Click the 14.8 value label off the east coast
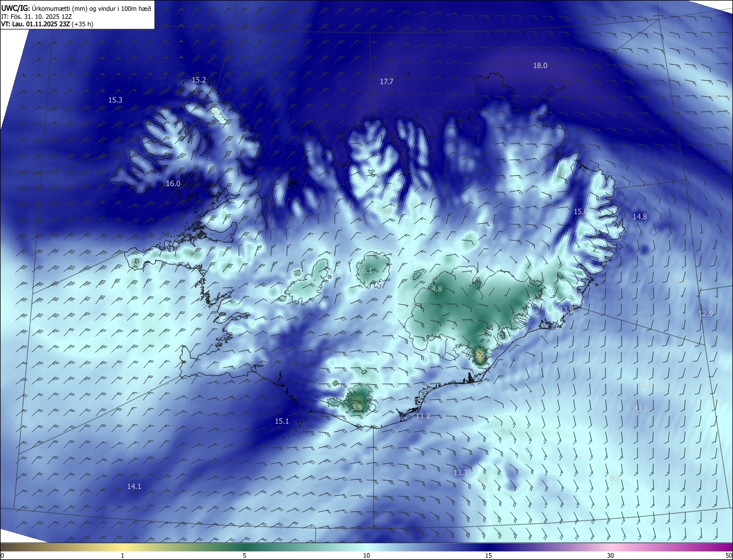This screenshot has width=733, height=560. pyautogui.click(x=640, y=217)
